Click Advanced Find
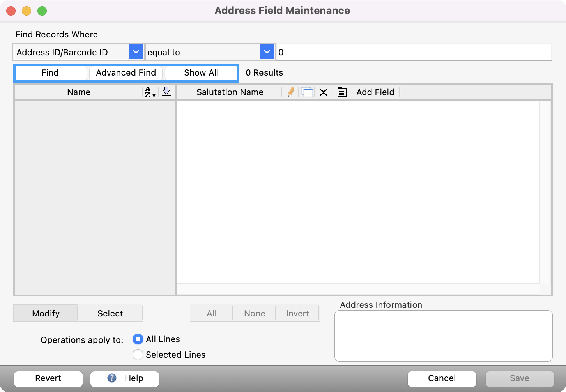This screenshot has height=392, width=566. coord(126,73)
